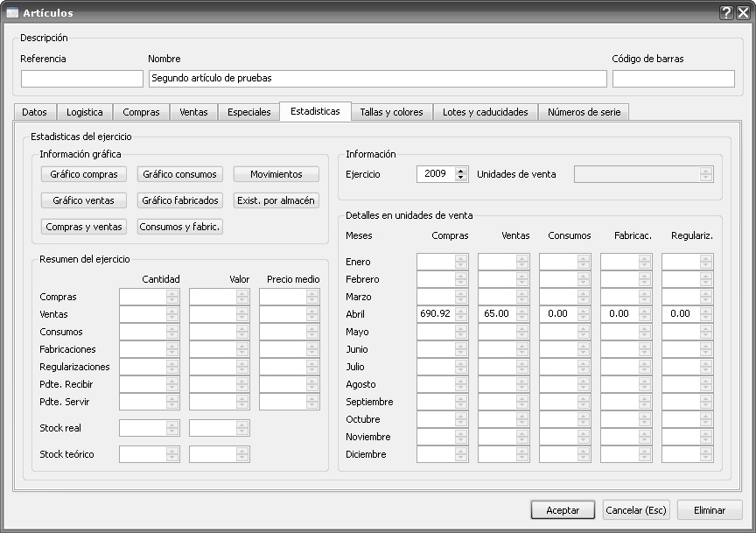
Task: Open the Logística tab
Action: 85,112
